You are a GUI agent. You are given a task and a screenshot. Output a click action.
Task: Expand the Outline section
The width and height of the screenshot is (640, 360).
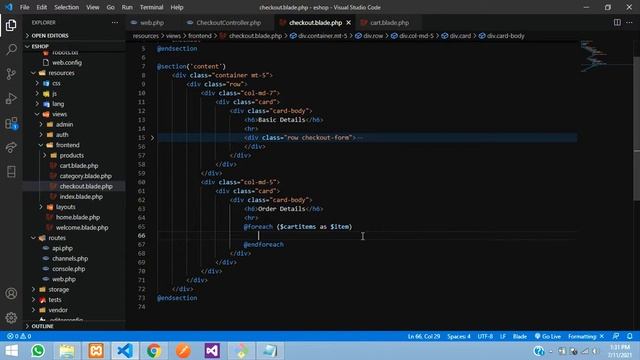[42, 326]
